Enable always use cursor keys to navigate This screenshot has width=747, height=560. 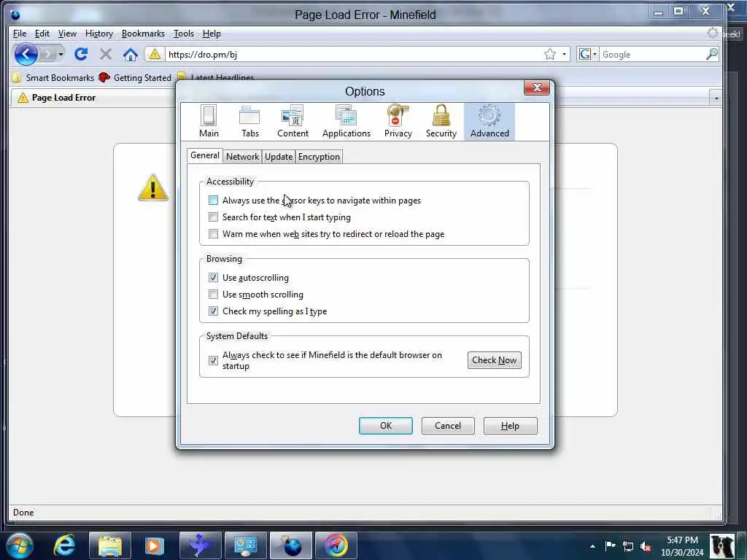(214, 201)
